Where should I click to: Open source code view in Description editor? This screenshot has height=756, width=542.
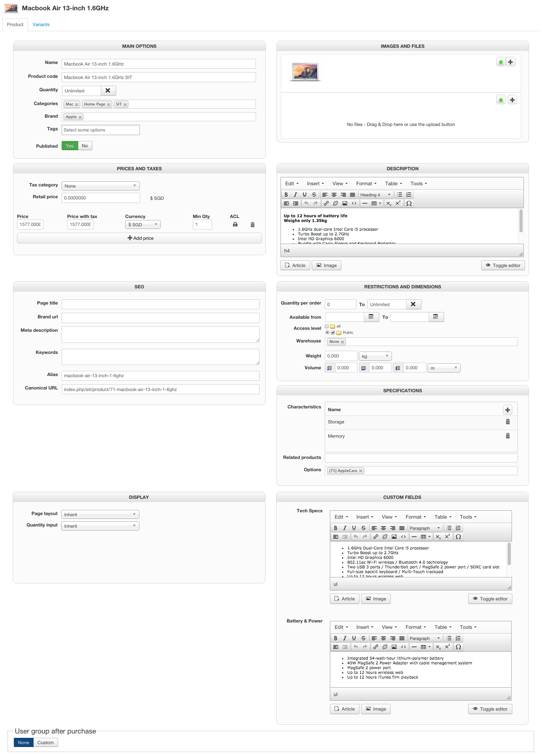pos(354,203)
